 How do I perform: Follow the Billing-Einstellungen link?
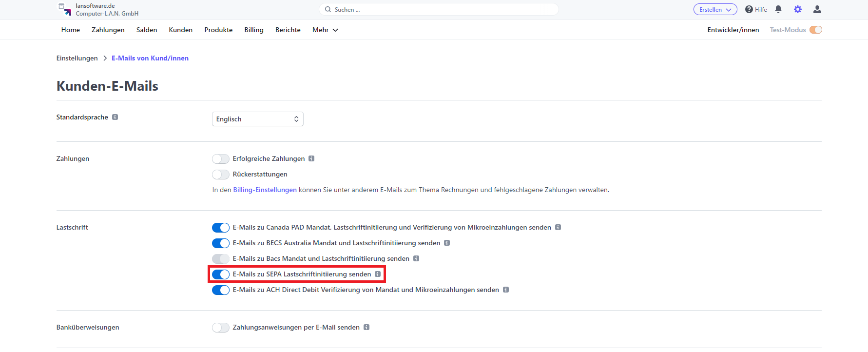[x=265, y=190]
